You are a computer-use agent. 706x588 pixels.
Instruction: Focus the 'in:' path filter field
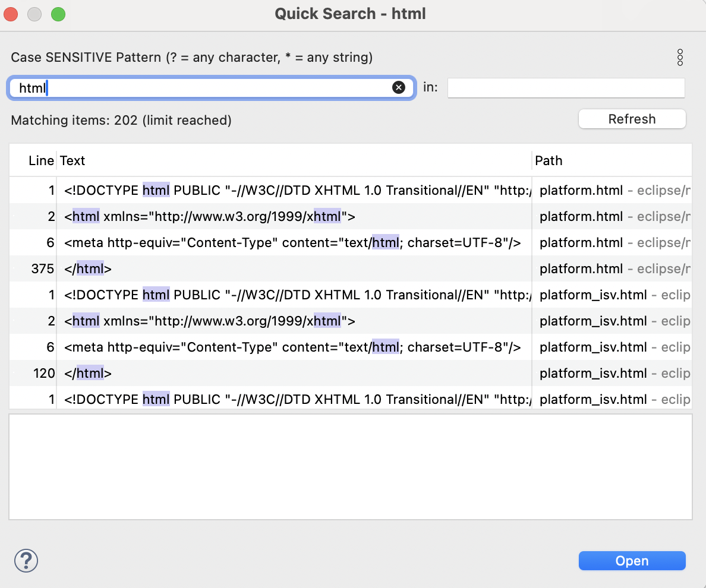(566, 88)
